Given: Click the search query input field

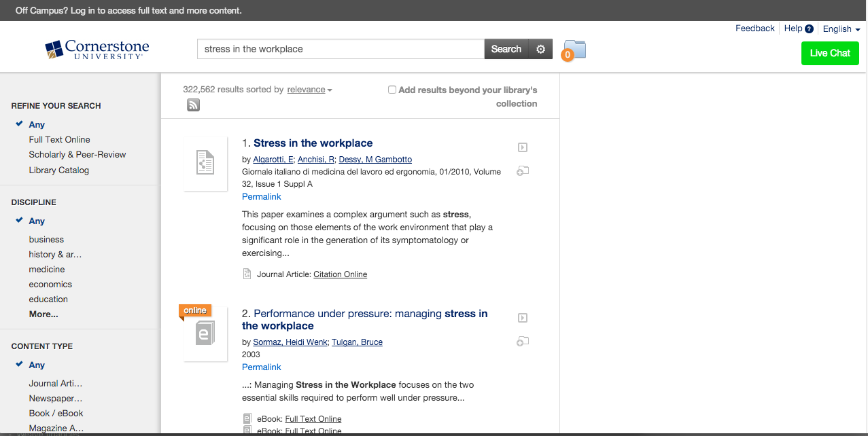Looking at the screenshot, I should pyautogui.click(x=340, y=49).
